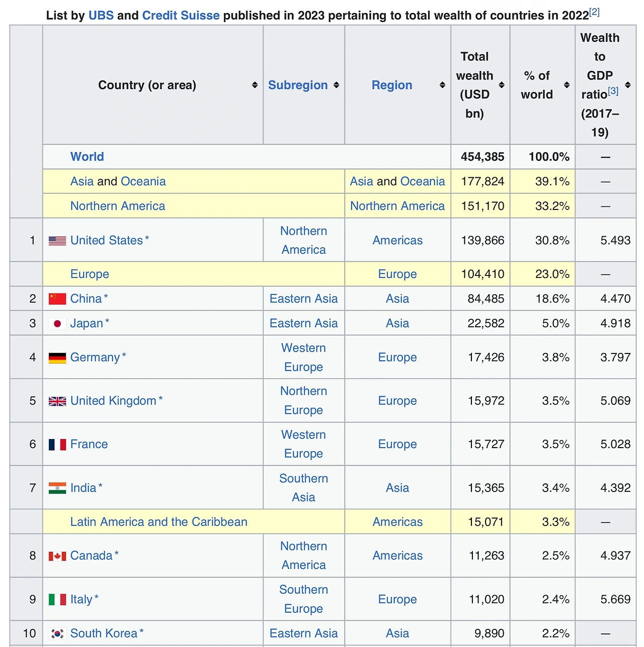Open the Germany country link

pos(95,357)
